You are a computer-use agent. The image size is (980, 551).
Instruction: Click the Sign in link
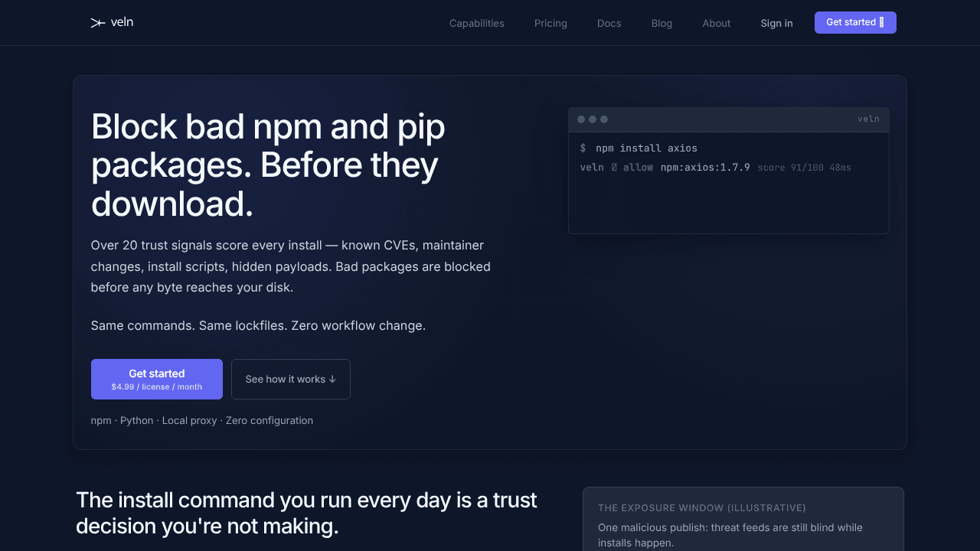[x=776, y=23]
